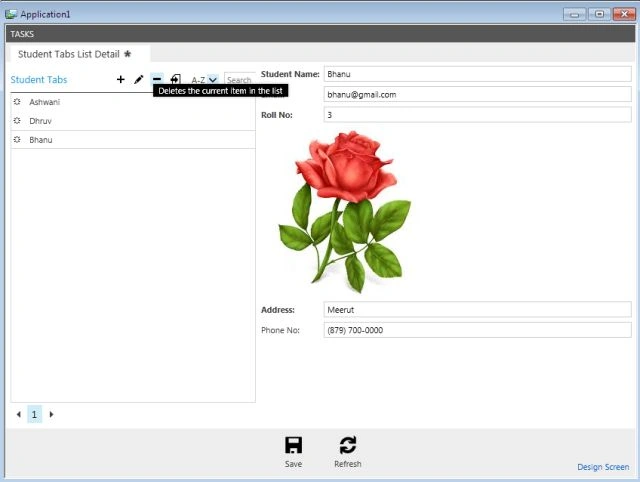
Task: Click gear icon beside Bhanu
Action: coord(17,140)
